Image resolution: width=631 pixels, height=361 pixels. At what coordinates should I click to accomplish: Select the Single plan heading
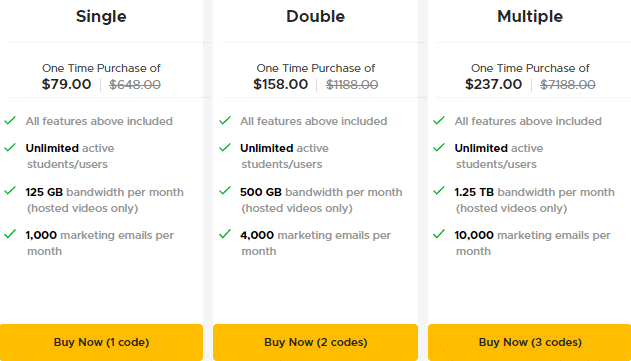click(x=101, y=17)
